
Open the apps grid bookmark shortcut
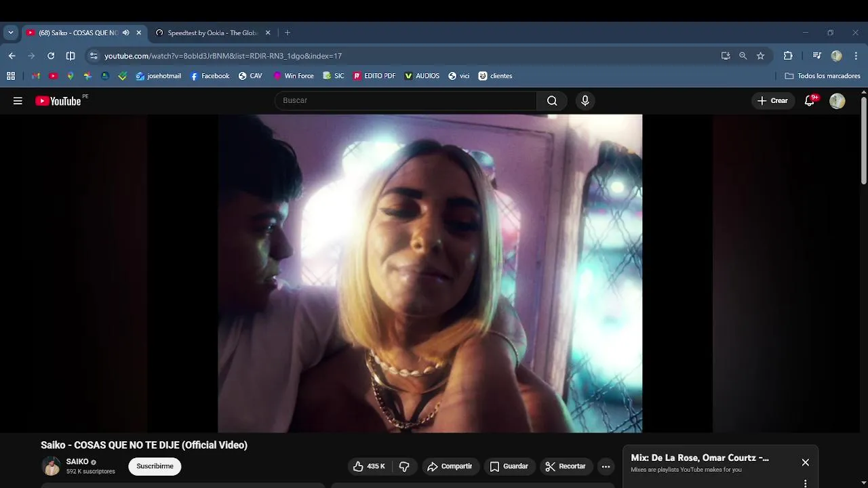[x=11, y=76]
